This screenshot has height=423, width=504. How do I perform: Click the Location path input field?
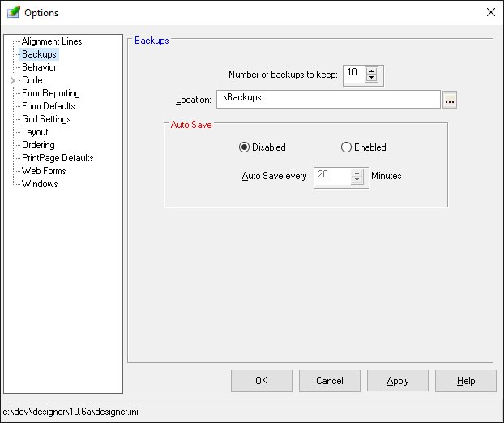pyautogui.click(x=327, y=99)
